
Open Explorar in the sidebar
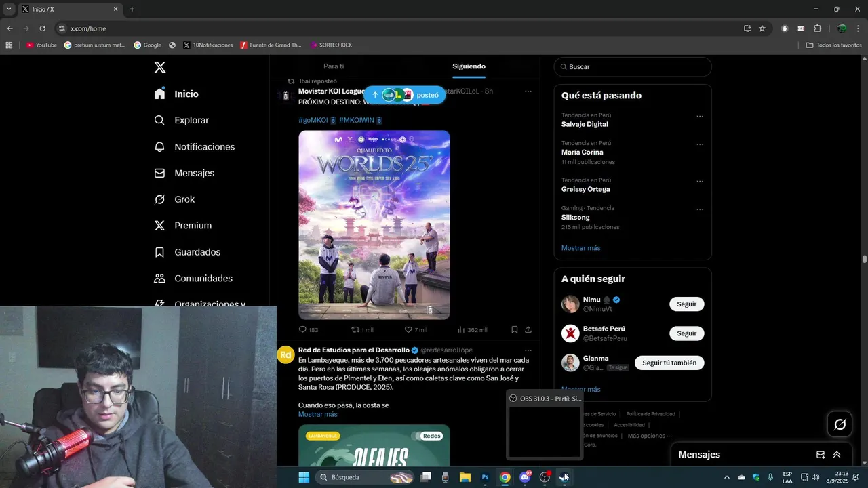(x=181, y=120)
